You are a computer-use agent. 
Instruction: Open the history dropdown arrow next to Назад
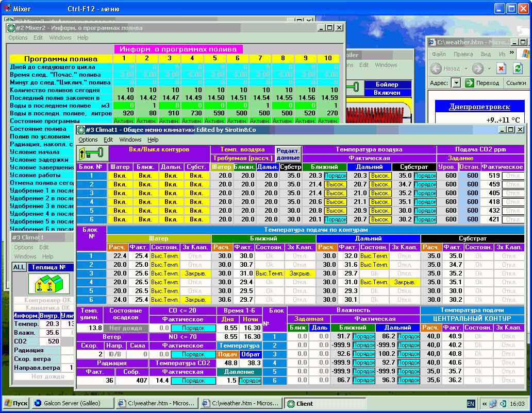(x=466, y=69)
